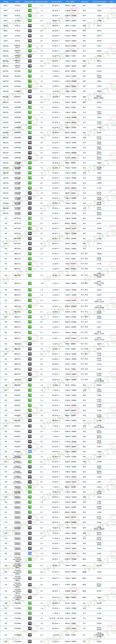The width and height of the screenshot is (116, 644).
Task: Click petrol icon of TOURAN 1.2 CYVB row
Action: tap(30, 603)
